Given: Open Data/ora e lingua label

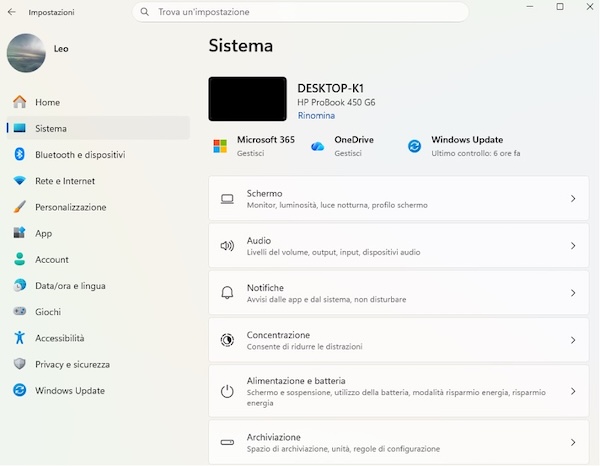Looking at the screenshot, I should tap(70, 286).
